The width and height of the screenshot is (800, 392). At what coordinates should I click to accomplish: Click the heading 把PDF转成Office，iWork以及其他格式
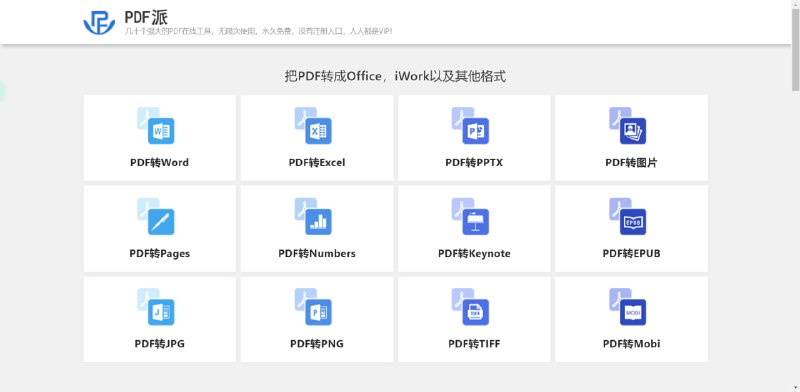pyautogui.click(x=395, y=77)
